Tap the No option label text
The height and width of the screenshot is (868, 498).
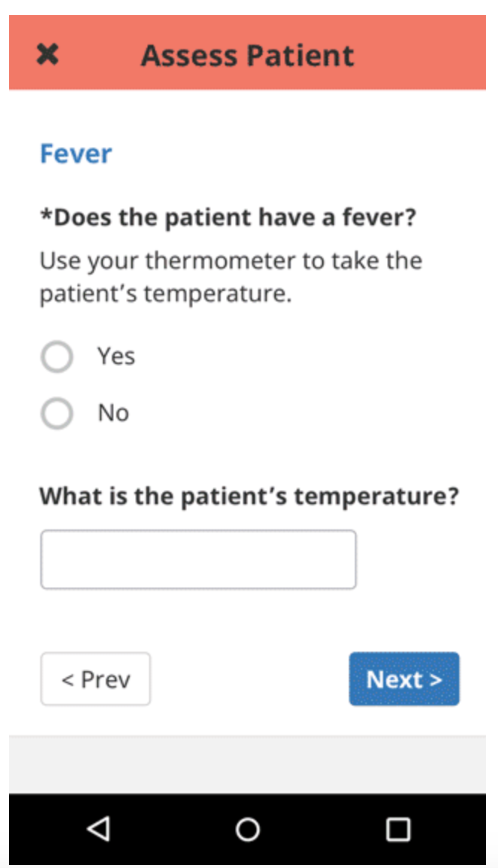coord(113,412)
